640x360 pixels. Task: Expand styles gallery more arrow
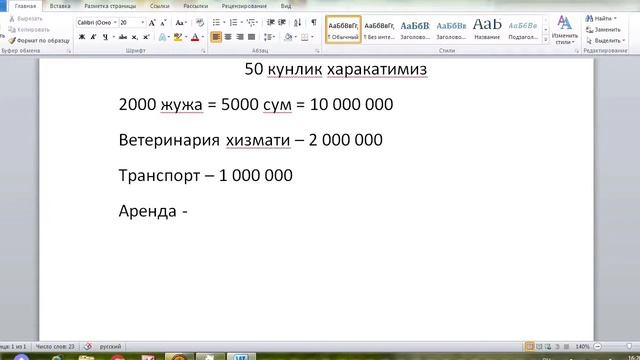click(546, 40)
